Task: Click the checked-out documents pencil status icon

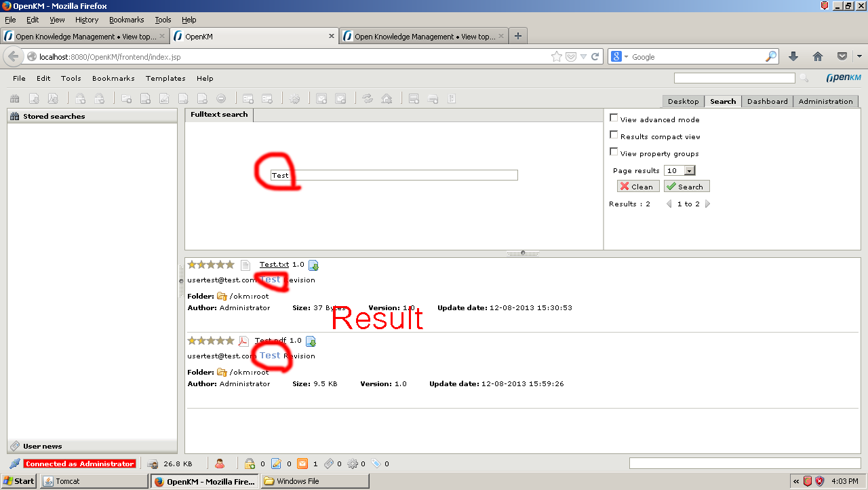Action: [x=276, y=464]
